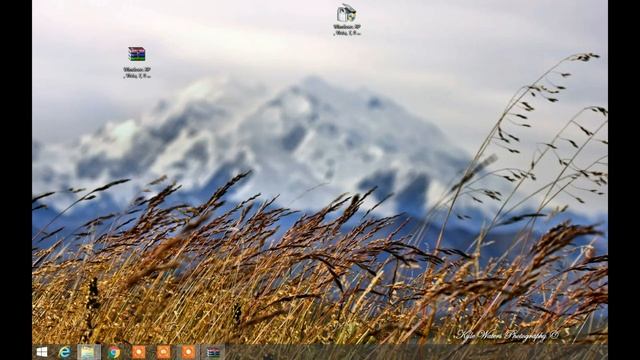Open the middle of three orange taskbar icons
The image size is (640, 360).
click(x=164, y=352)
